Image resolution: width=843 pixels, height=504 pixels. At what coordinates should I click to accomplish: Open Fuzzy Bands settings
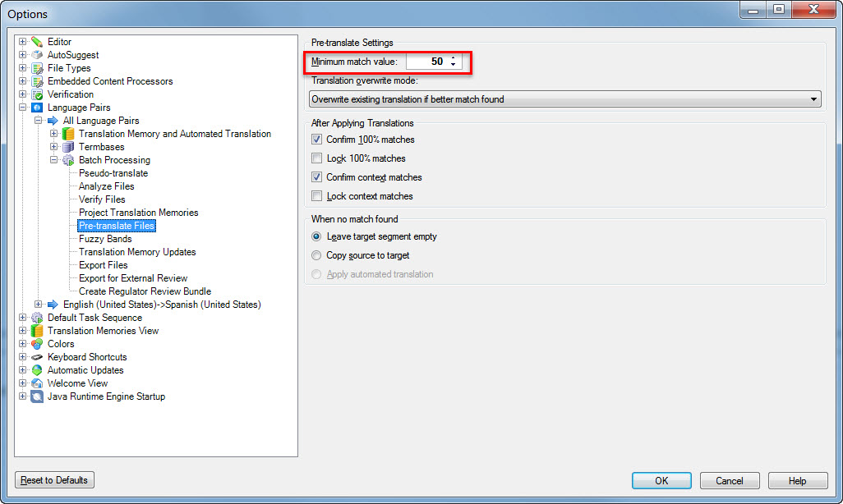(105, 239)
